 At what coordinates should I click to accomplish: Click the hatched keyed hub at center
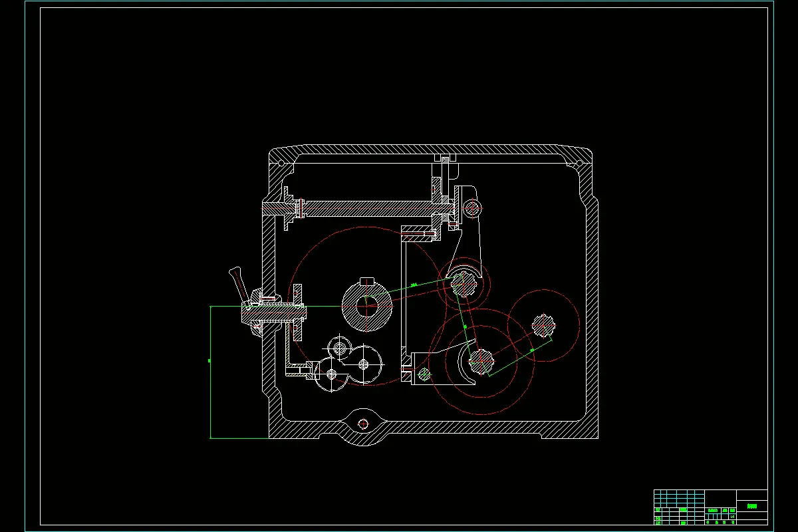coord(366,307)
